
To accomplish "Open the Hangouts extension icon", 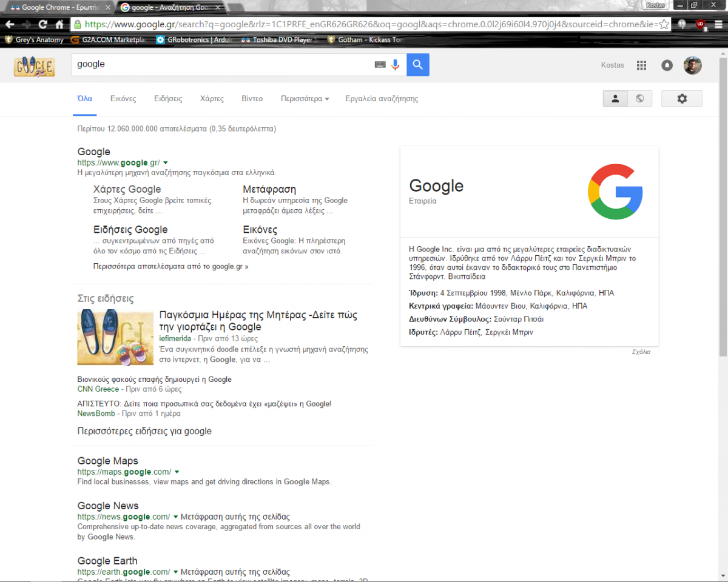I will [682, 24].
